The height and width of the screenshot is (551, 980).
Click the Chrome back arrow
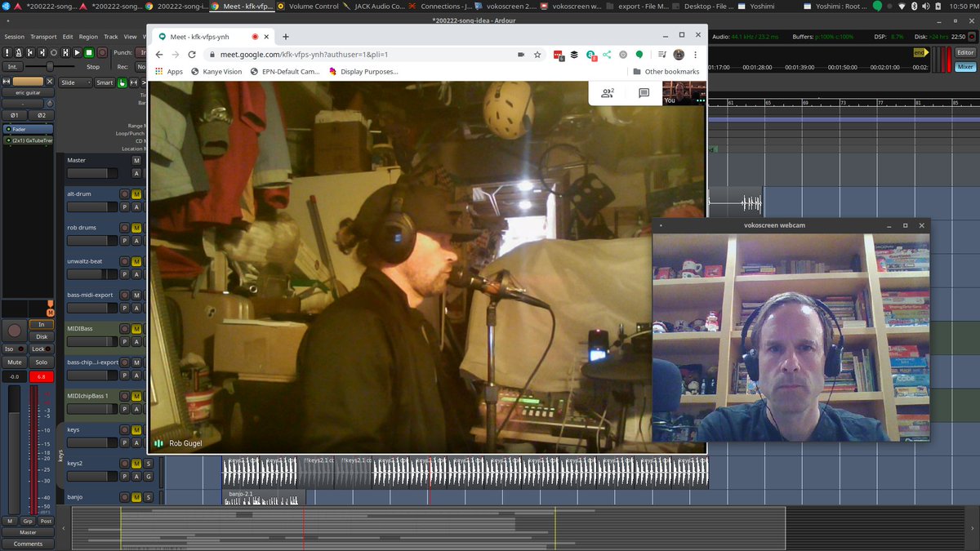pyautogui.click(x=158, y=55)
